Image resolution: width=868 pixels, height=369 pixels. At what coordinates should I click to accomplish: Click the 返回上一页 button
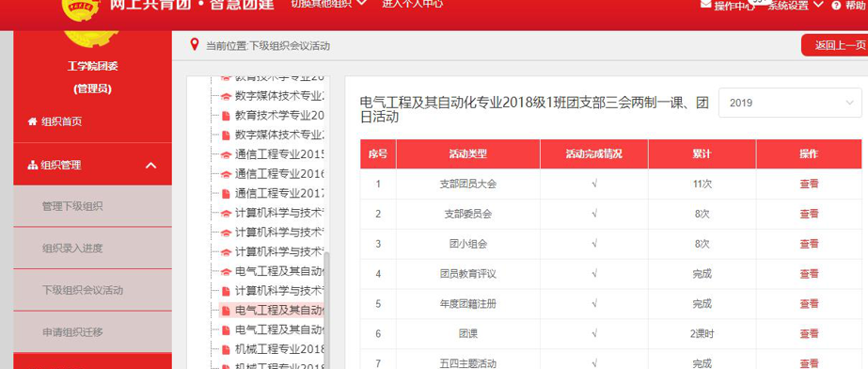tap(835, 45)
